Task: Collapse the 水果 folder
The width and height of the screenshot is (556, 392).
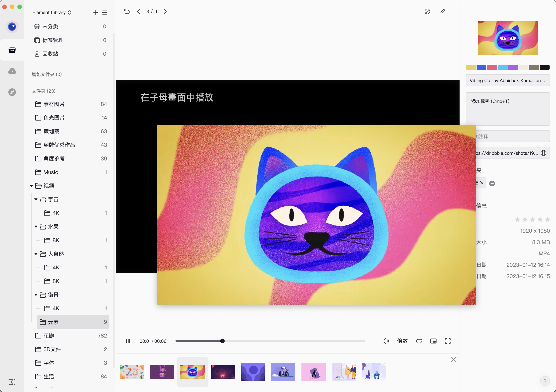Action: [36, 226]
